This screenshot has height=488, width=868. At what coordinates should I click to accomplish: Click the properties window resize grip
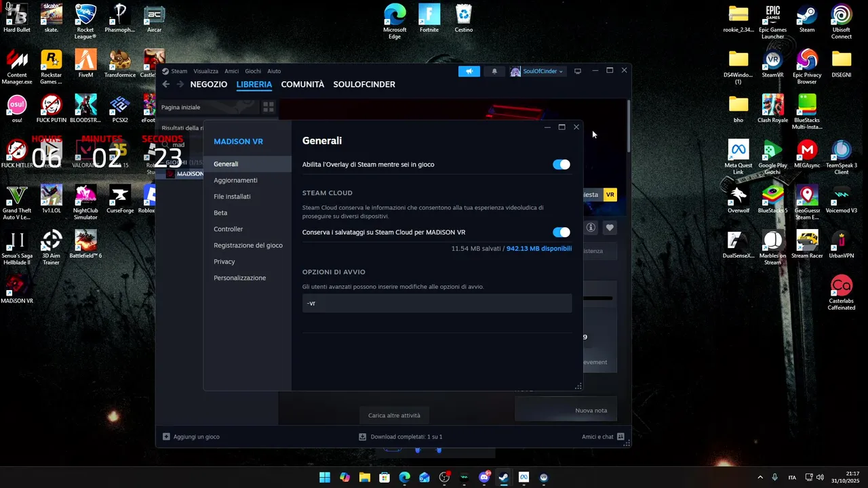pos(578,386)
